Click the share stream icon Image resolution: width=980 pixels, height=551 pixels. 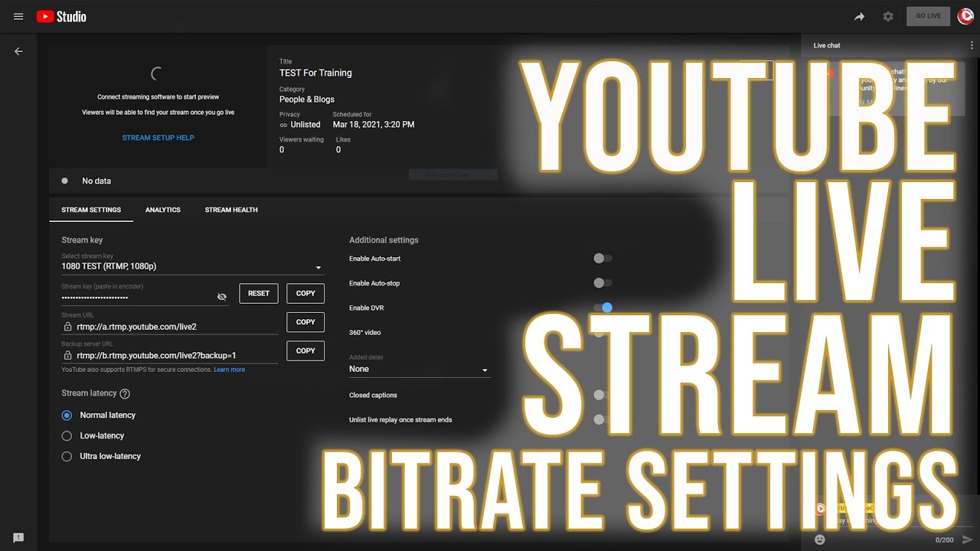point(859,16)
